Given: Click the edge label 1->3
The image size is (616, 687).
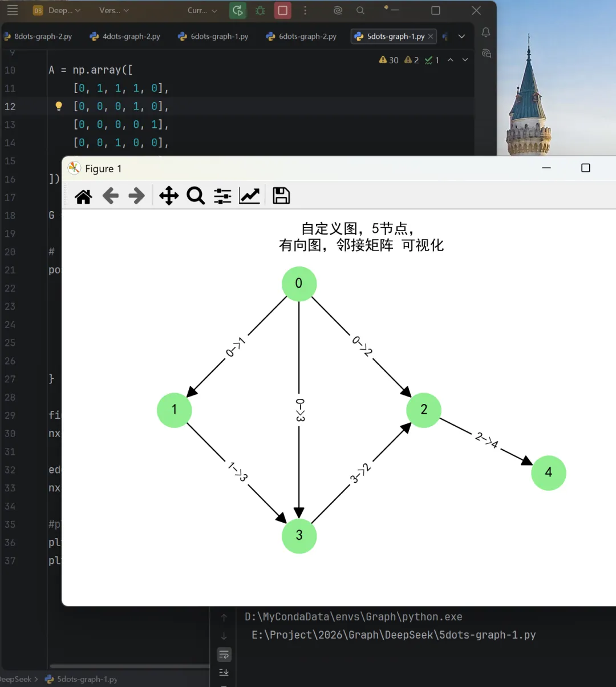Looking at the screenshot, I should point(238,473).
